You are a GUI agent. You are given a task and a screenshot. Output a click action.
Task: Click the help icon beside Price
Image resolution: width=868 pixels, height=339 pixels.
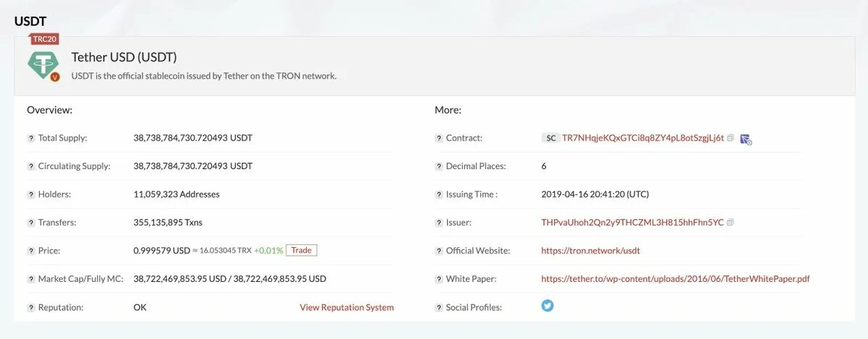click(x=31, y=251)
